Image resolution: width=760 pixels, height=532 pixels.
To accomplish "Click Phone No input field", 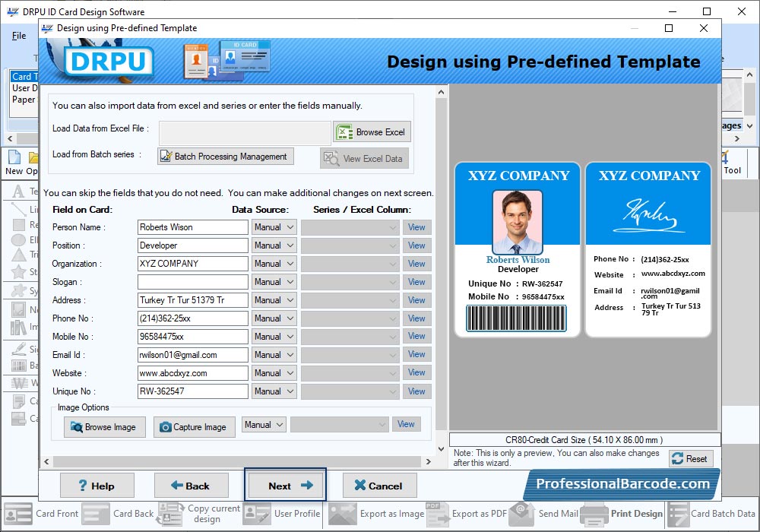I will (x=192, y=318).
